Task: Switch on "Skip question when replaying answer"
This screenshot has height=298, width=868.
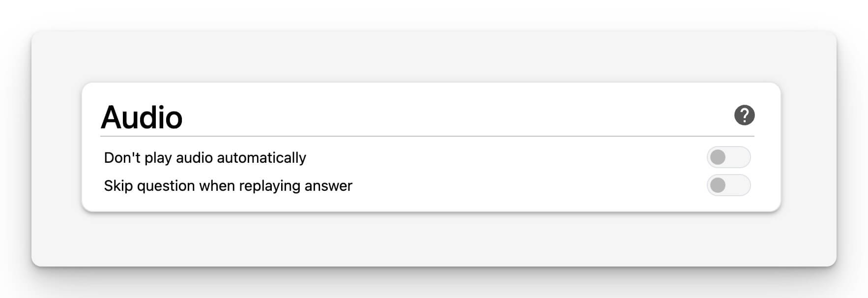Action: click(x=728, y=185)
